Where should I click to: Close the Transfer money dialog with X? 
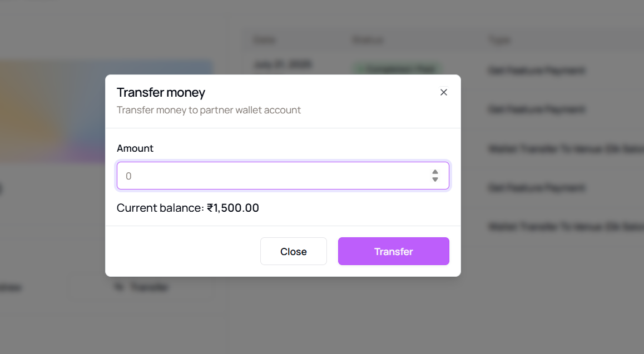coord(444,92)
